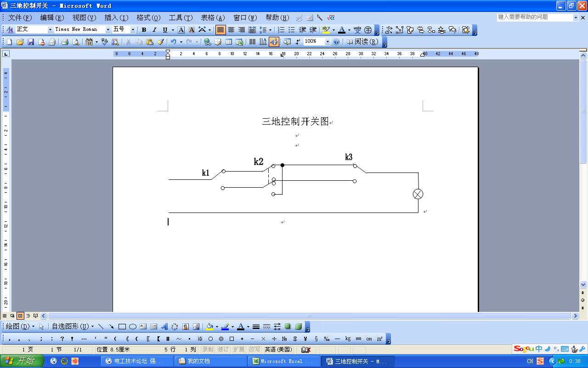Click the Windows 开始 Start button
This screenshot has height=368, width=588.
22,361
